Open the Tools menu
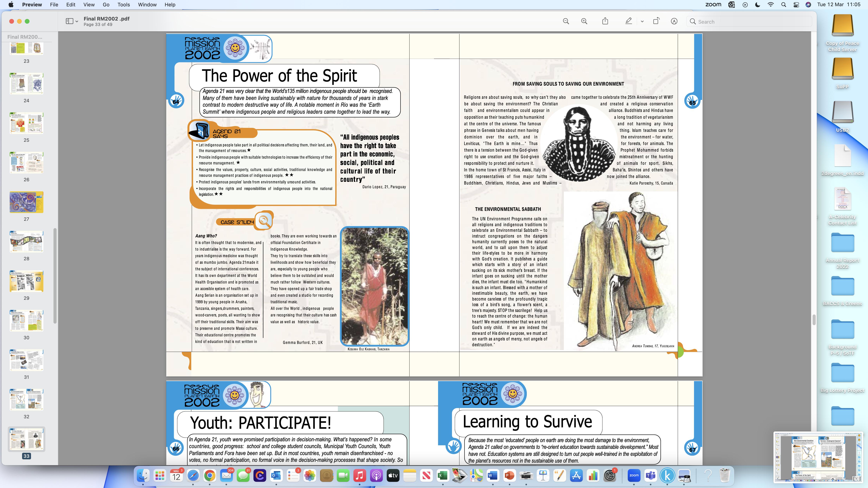 (x=123, y=5)
